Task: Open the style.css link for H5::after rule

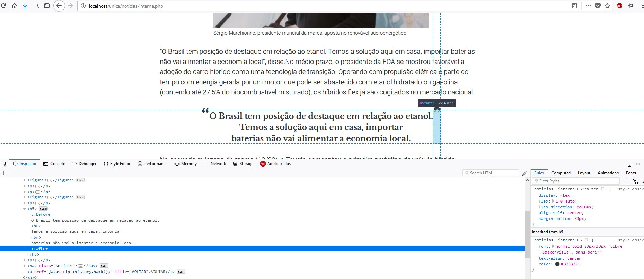Action: click(x=630, y=189)
